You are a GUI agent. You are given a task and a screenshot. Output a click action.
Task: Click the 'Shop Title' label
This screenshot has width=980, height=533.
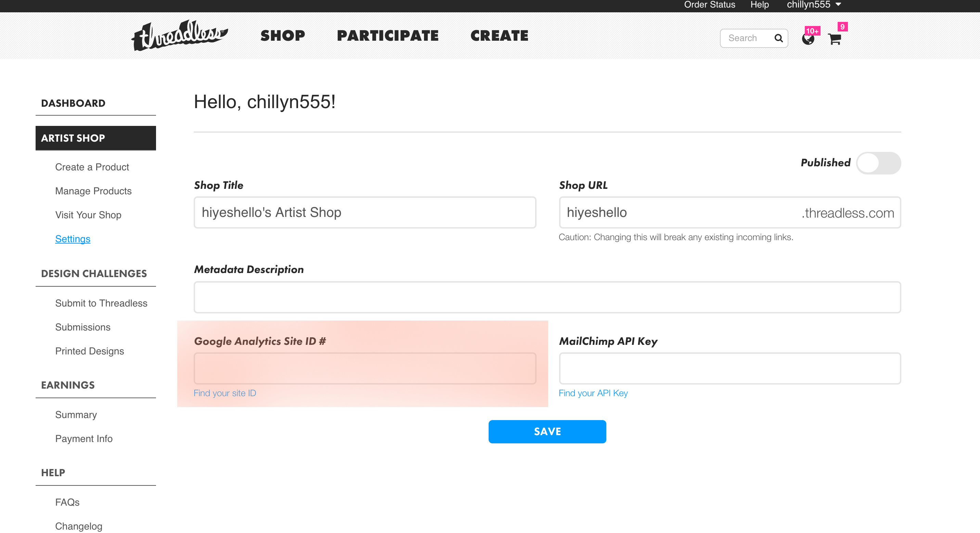point(218,185)
